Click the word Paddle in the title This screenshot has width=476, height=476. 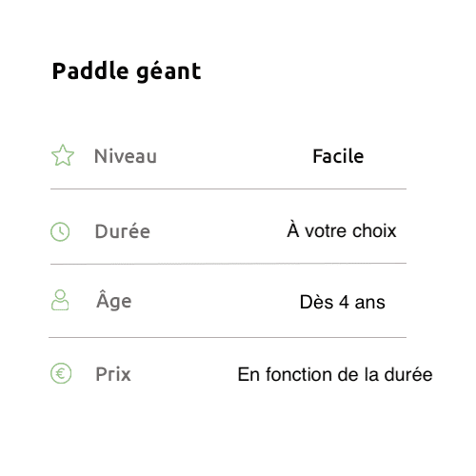pos(89,70)
